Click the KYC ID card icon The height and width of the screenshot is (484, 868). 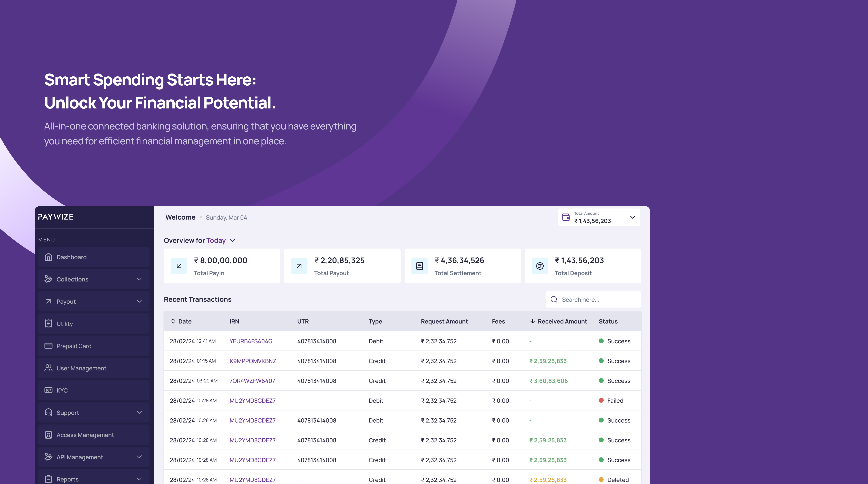click(48, 390)
